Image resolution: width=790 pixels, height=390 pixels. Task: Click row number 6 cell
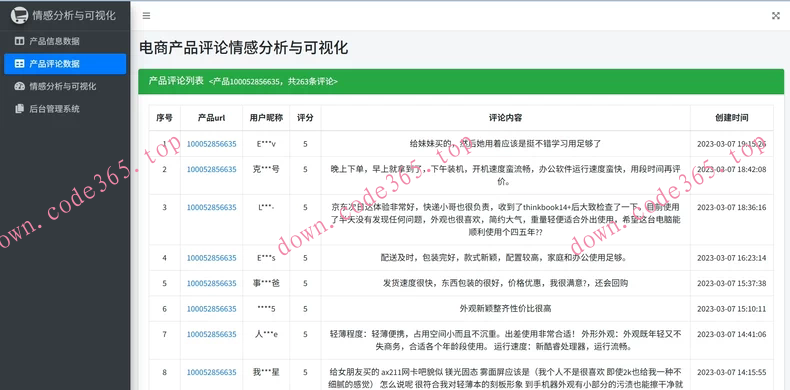(164, 309)
